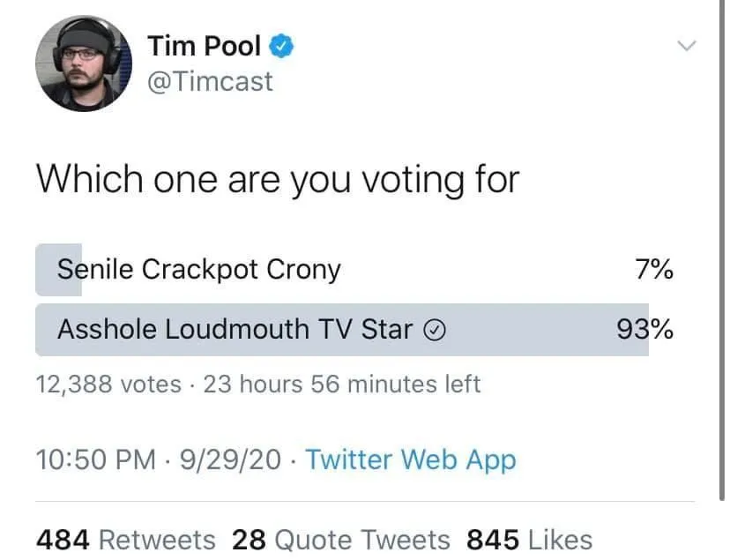Click the blue verified badge icon
Image resolution: width=730 pixels, height=560 pixels.
281,45
